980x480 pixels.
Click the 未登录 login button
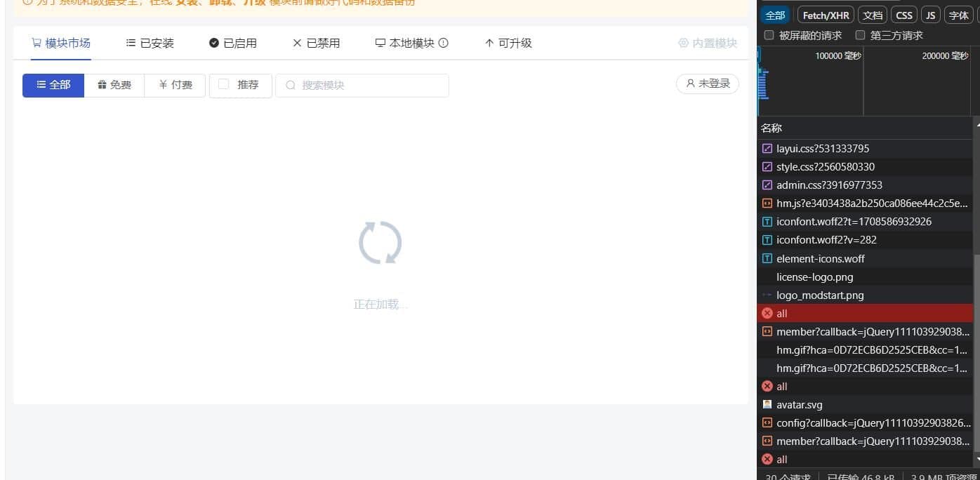point(708,84)
